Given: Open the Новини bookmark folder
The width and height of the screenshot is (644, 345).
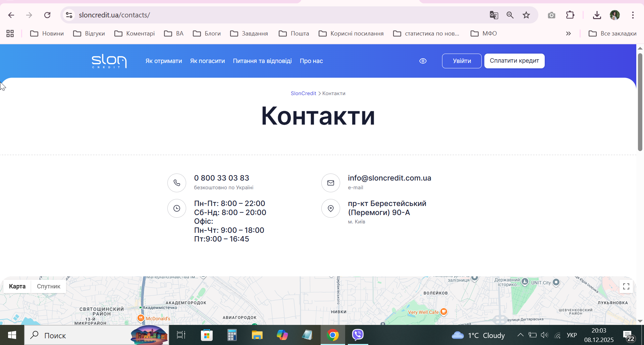Looking at the screenshot, I should point(47,33).
